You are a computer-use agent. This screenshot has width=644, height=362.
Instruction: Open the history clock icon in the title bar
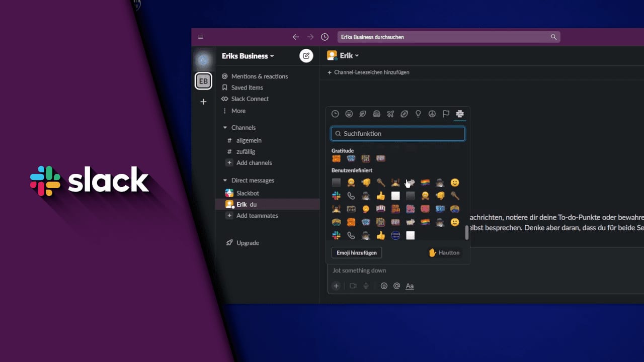(x=325, y=37)
